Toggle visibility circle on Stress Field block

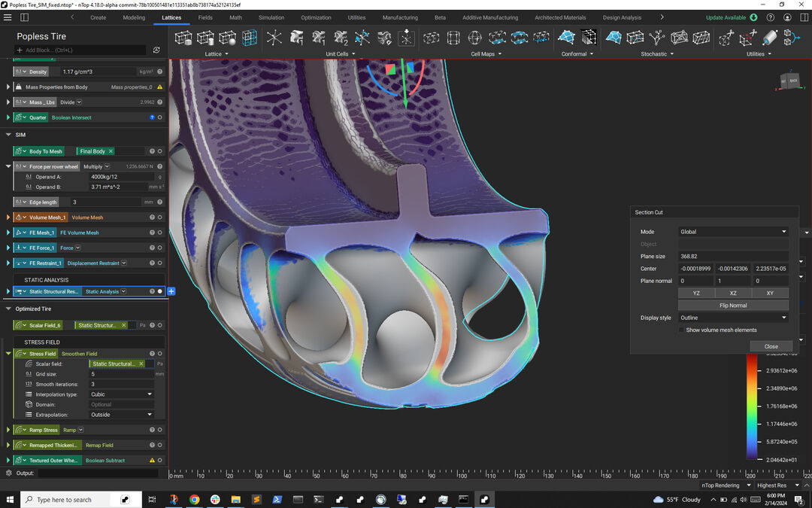pos(160,354)
